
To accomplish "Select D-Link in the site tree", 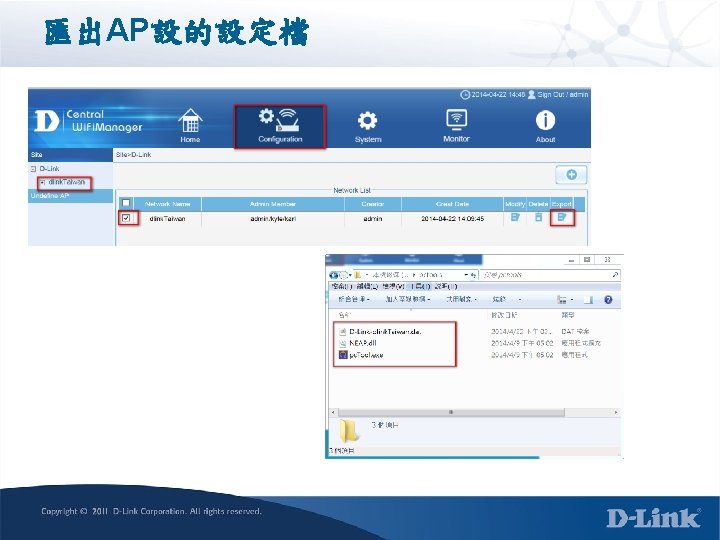I will [50, 169].
